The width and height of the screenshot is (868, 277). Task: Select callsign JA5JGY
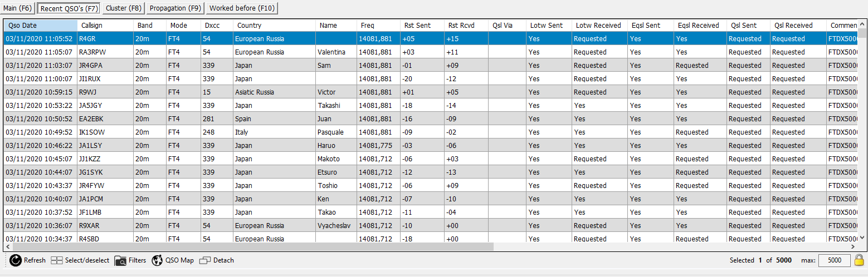click(x=91, y=106)
